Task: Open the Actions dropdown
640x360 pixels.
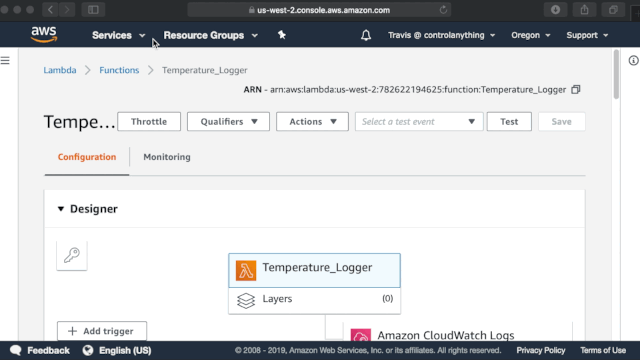Action: click(x=312, y=122)
